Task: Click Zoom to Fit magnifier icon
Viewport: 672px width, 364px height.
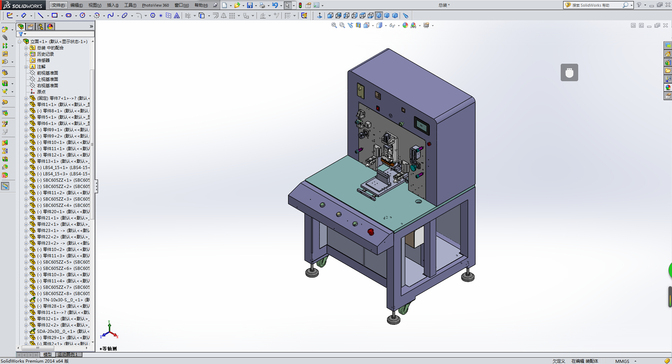Action: coord(334,25)
